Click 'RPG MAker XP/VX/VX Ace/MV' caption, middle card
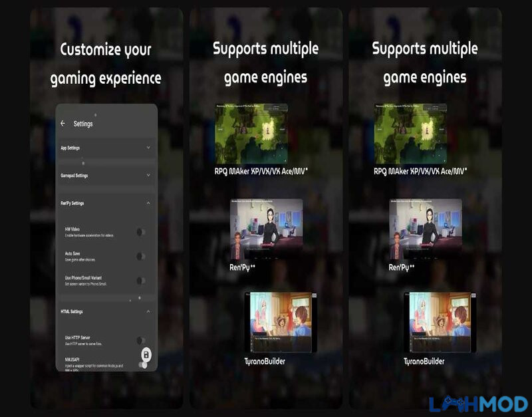 tap(261, 171)
